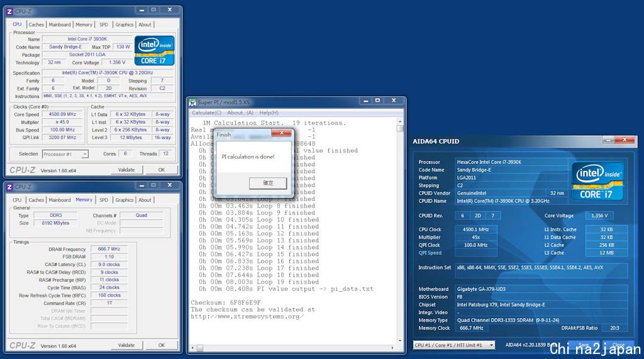Close the Super PI window
The height and width of the screenshot is (359, 644).
(394, 101)
